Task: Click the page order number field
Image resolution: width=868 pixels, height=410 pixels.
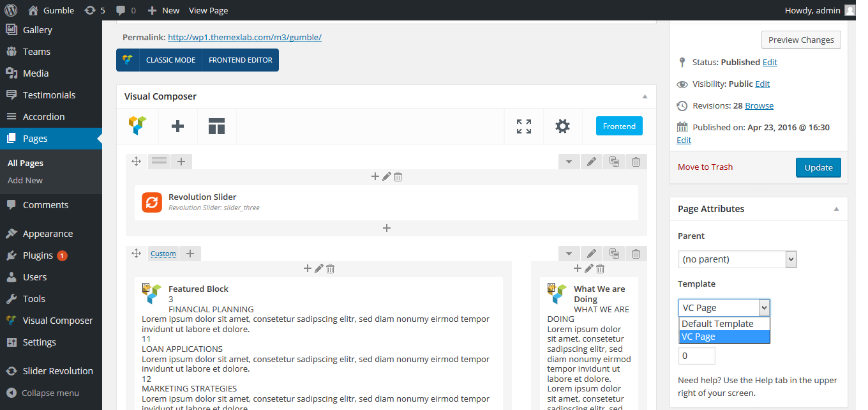Action: tap(696, 356)
